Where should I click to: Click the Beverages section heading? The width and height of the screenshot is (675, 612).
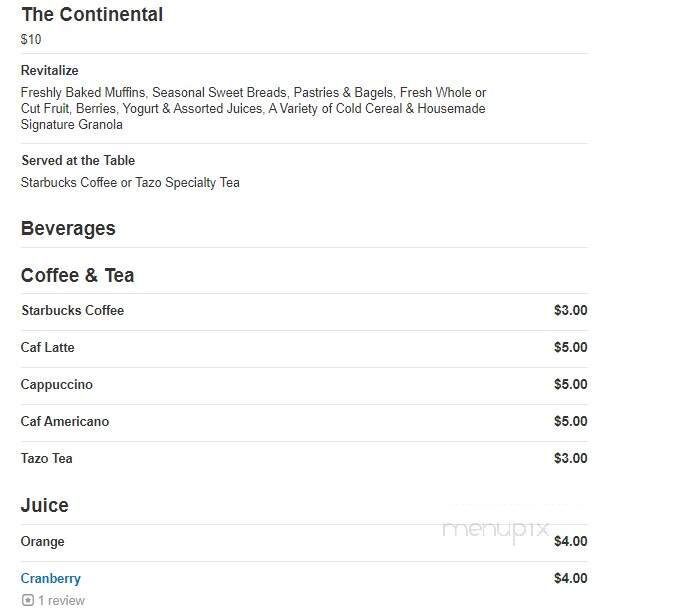68,228
